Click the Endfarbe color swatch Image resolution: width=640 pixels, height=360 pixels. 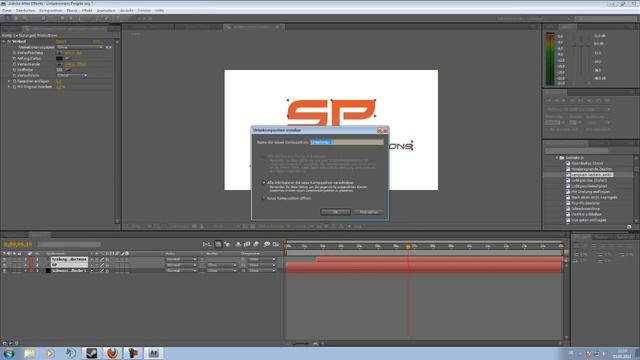pyautogui.click(x=60, y=70)
